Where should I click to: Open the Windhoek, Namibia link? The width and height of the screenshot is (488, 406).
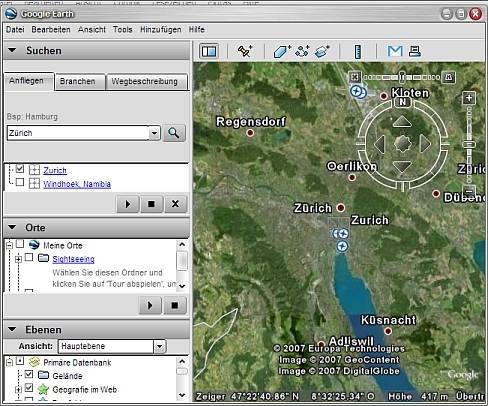coord(77,184)
